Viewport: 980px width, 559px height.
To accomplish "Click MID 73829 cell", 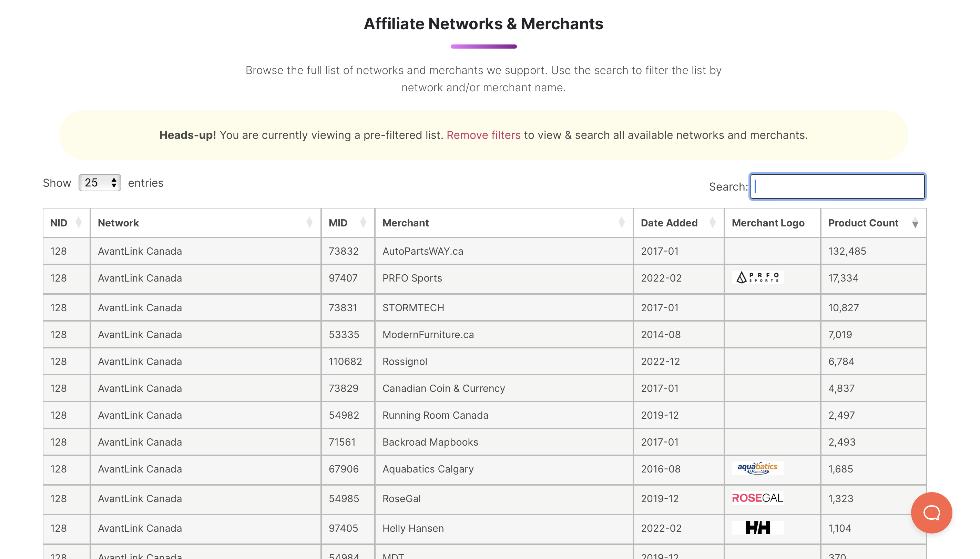I will 347,388.
